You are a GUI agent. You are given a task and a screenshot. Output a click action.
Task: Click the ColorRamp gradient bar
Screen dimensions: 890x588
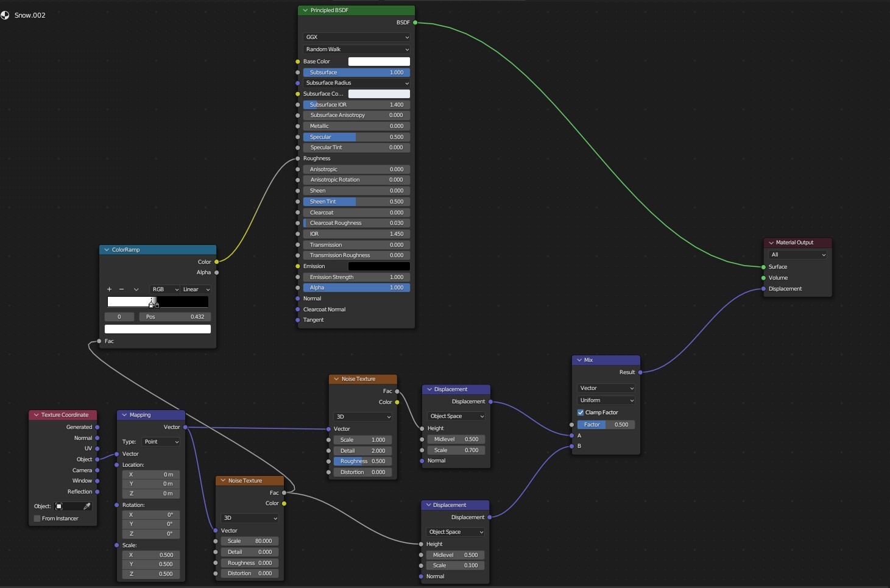[158, 302]
